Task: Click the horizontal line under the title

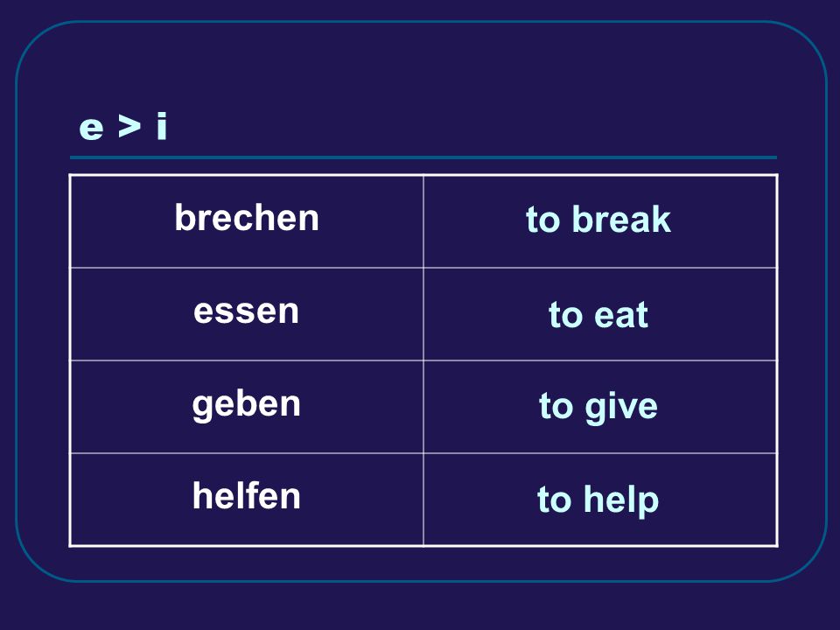Action: 423,157
